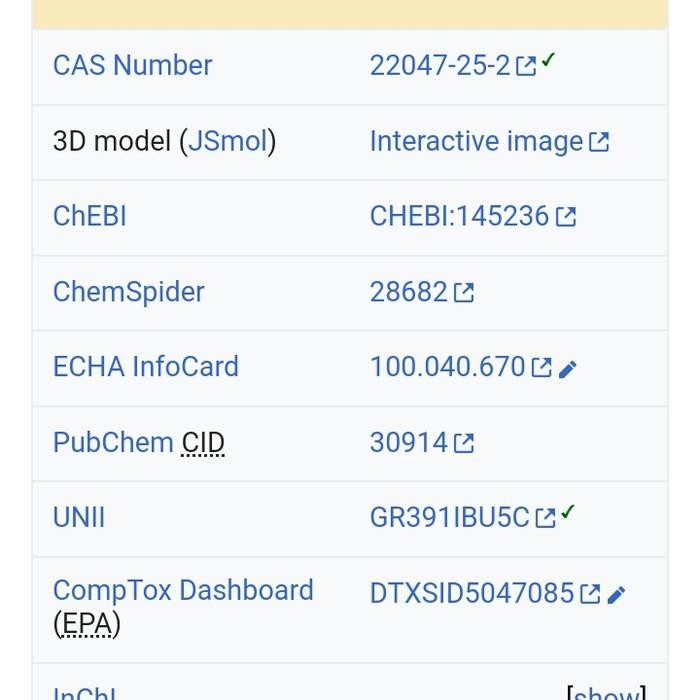The width and height of the screenshot is (700, 700).
Task: Click external link icon next to Interactive image
Action: coord(599,143)
